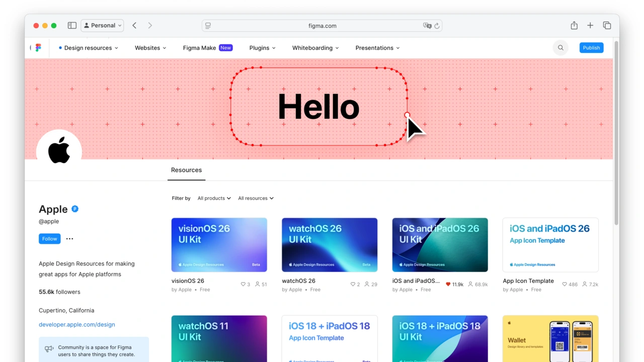Image resolution: width=644 pixels, height=362 pixels.
Task: Follow the Apple profile
Action: coord(49,239)
